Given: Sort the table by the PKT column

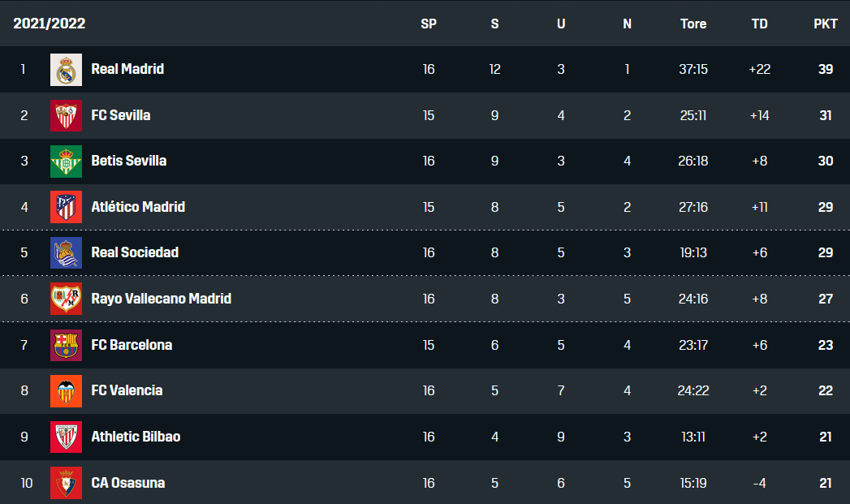Looking at the screenshot, I should [825, 24].
